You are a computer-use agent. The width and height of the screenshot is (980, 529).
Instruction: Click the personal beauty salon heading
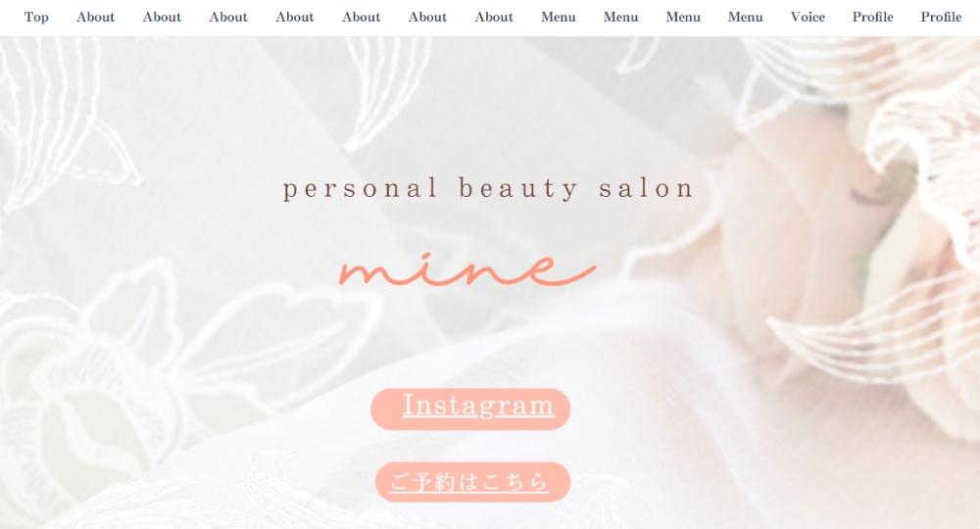488,189
